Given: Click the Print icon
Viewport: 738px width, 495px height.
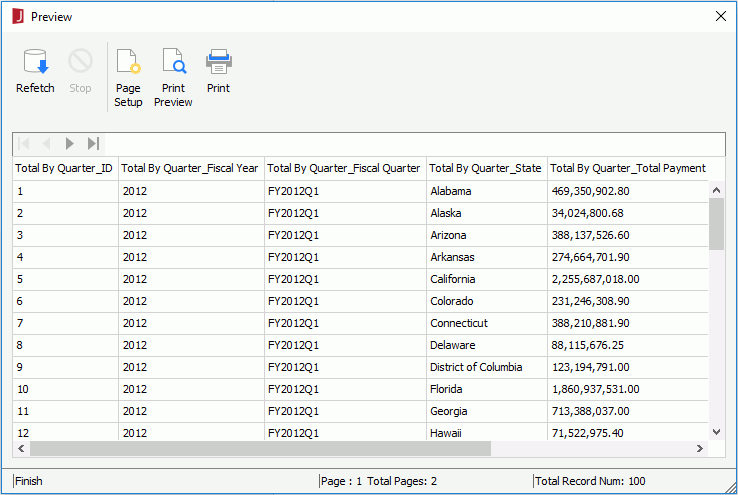Looking at the screenshot, I should [218, 62].
